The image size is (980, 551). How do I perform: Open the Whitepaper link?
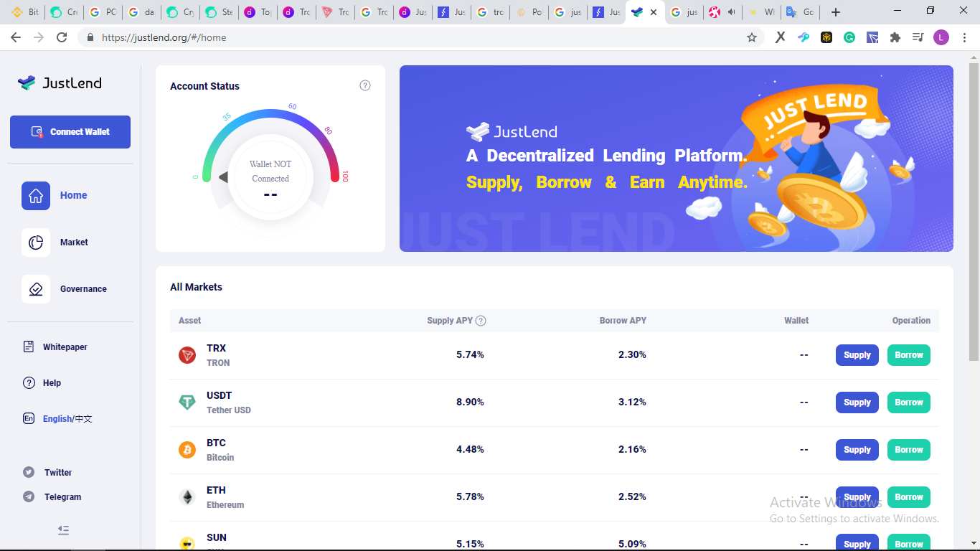(x=65, y=347)
